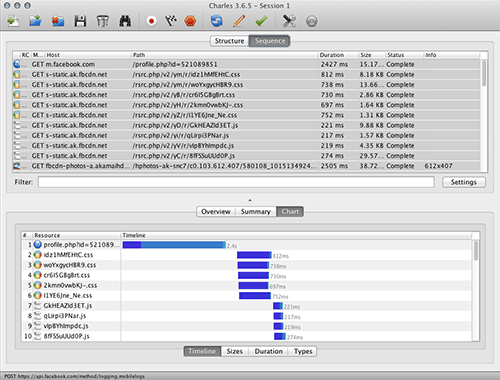500x380 pixels.
Task: Close session toolbar icon
Action: pos(58,21)
